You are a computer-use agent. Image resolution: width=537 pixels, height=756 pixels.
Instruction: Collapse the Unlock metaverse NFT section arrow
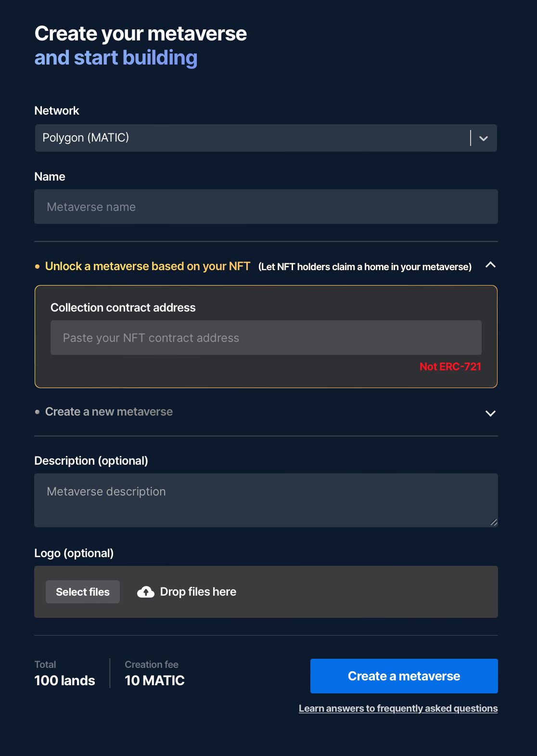point(490,265)
